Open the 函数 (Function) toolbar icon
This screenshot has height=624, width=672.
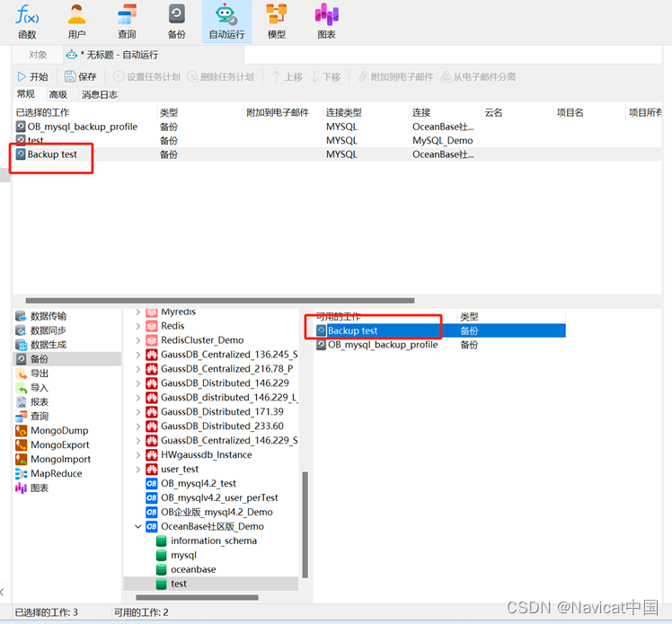pyautogui.click(x=27, y=22)
